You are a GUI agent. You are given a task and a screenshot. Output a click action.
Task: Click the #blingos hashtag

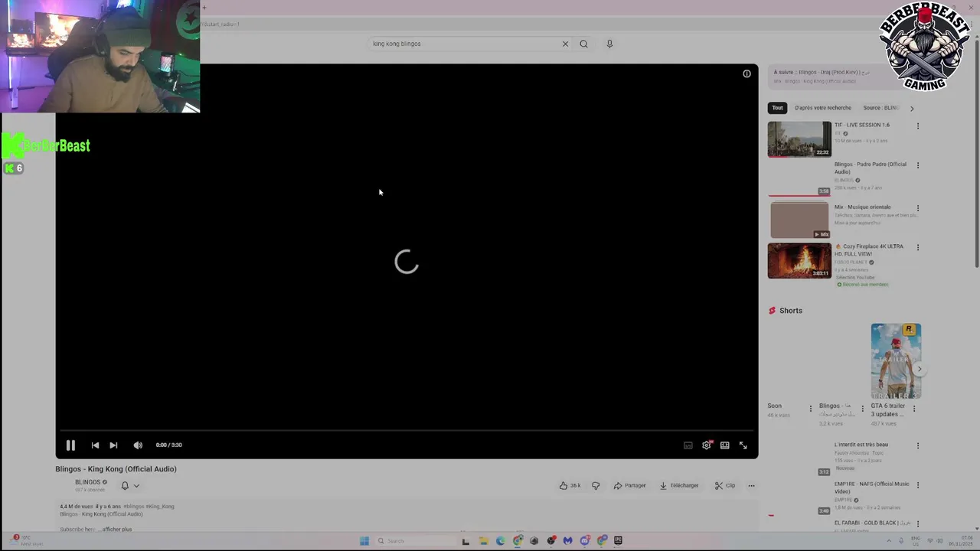tap(134, 507)
